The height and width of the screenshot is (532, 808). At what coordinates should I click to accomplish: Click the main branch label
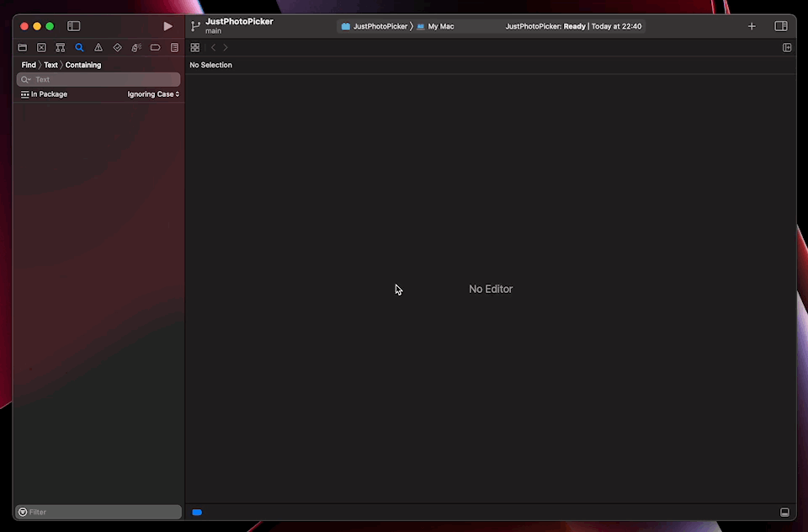click(x=213, y=31)
